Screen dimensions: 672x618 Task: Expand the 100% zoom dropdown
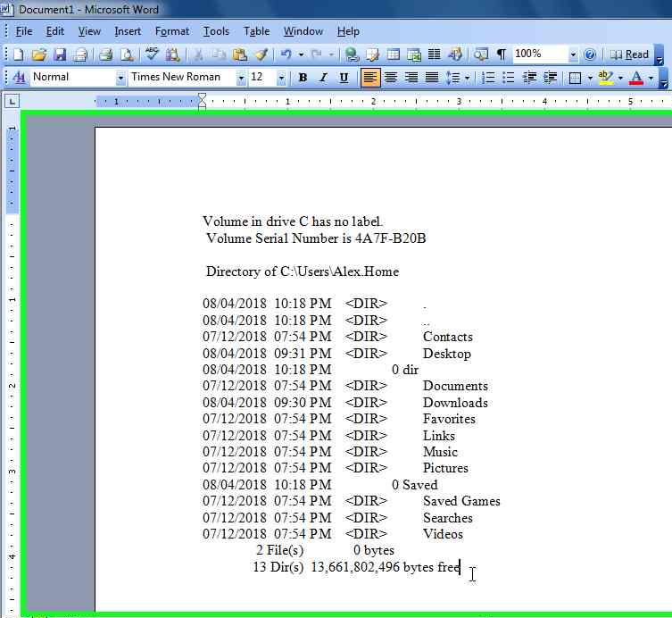point(573,54)
